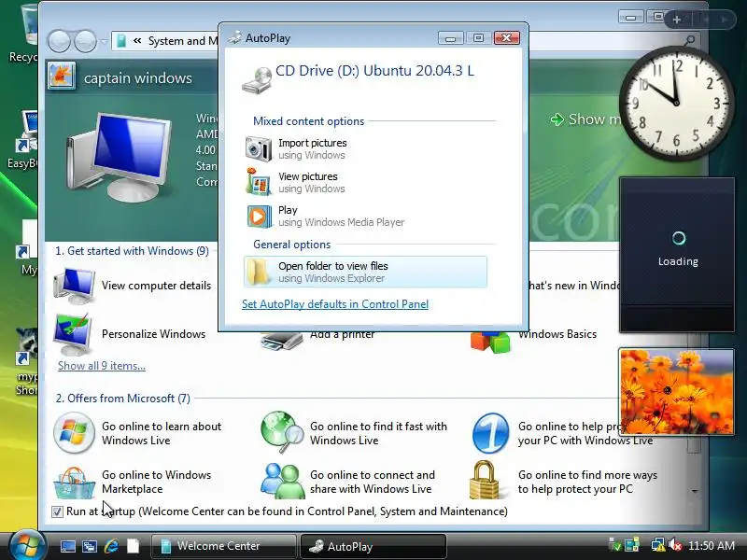Click captain windows user picture

[62, 77]
